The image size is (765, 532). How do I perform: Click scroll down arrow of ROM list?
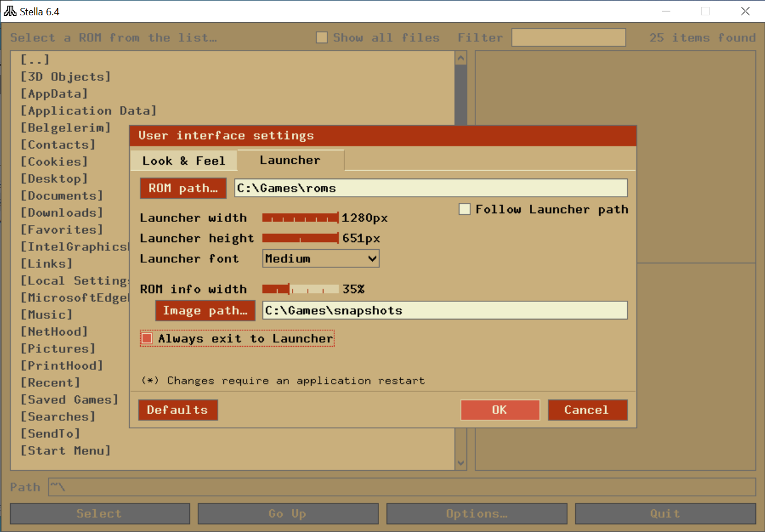click(461, 463)
